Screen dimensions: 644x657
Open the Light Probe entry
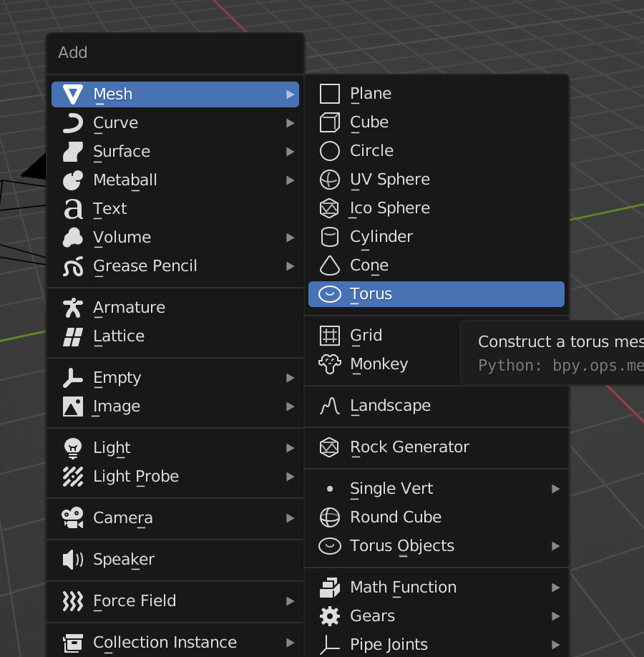[x=175, y=477]
